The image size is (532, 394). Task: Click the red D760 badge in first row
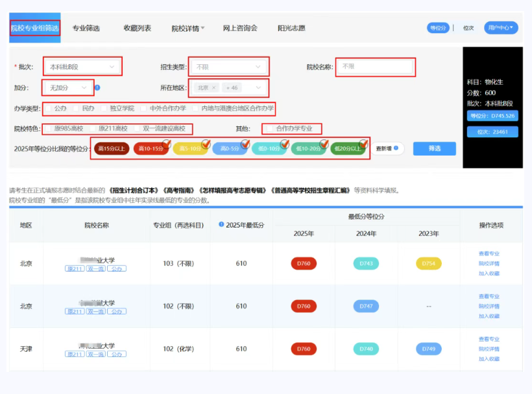click(304, 264)
